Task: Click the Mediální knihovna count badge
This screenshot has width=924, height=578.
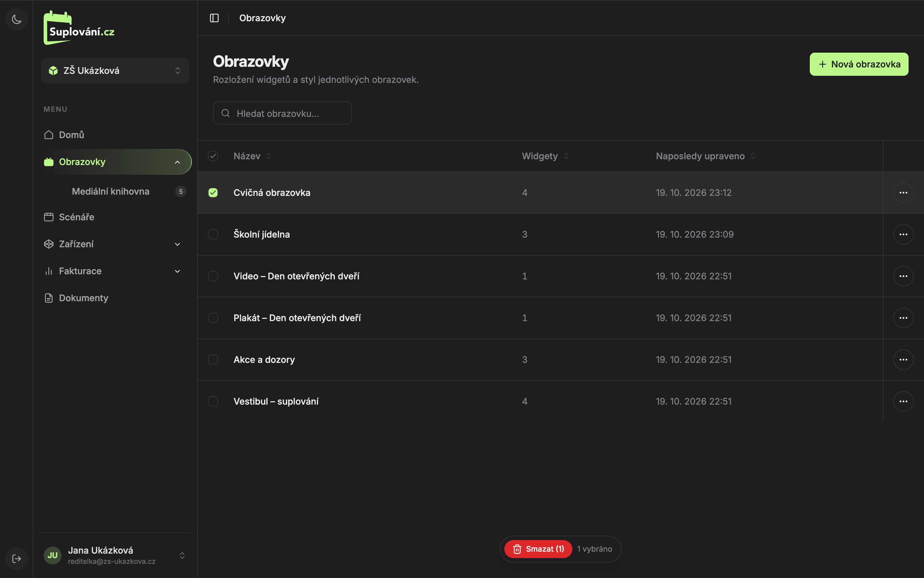Action: [181, 191]
